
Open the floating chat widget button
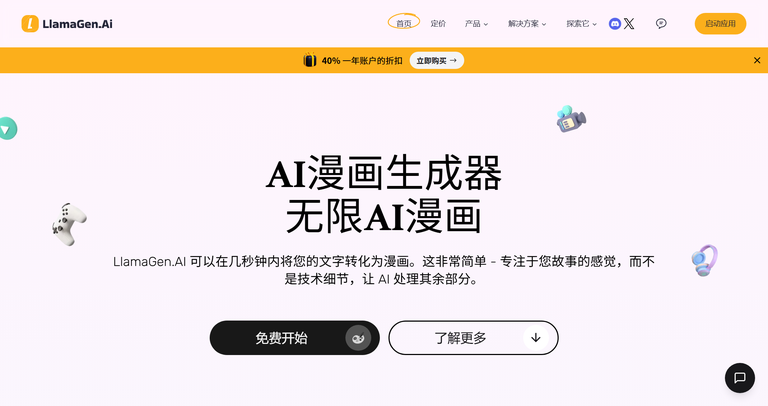740,378
